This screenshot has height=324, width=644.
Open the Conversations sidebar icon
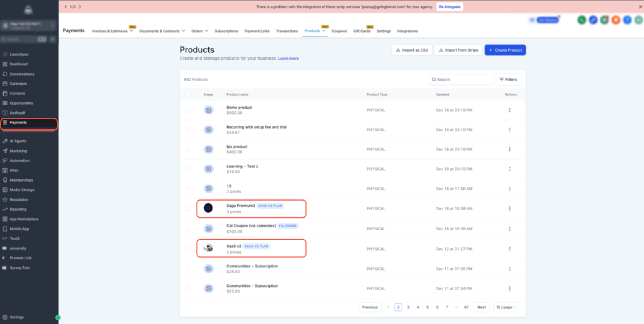tap(5, 74)
